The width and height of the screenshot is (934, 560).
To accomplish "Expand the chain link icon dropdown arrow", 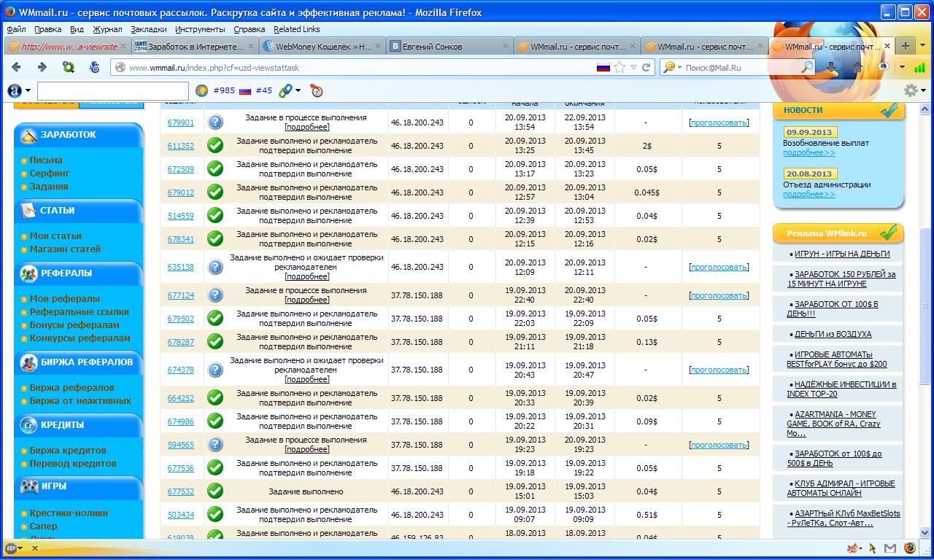I will 298,91.
